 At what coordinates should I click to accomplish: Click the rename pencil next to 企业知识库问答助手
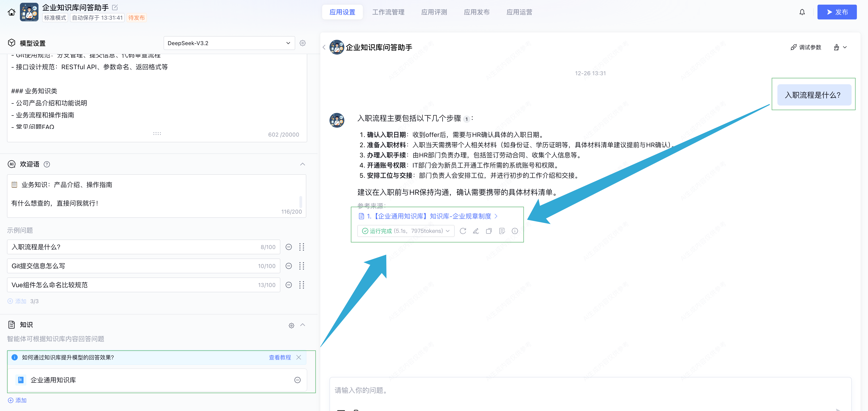coord(115,7)
